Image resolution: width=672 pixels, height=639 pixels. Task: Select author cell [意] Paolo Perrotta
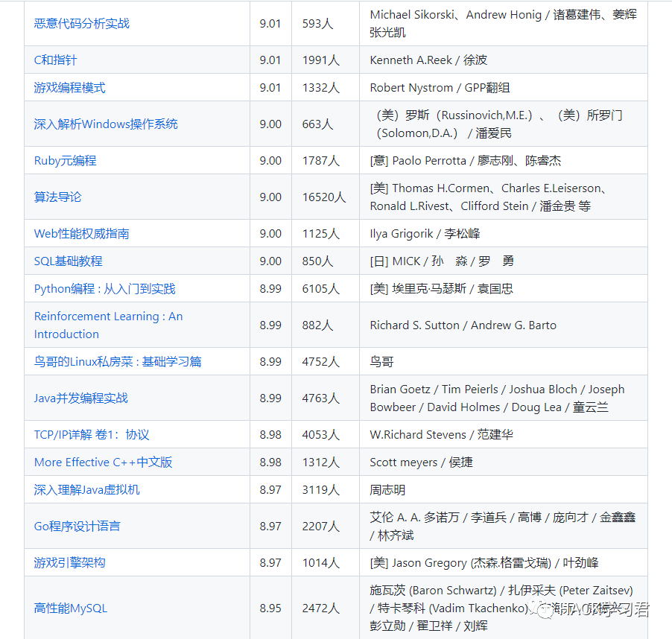tap(504, 161)
